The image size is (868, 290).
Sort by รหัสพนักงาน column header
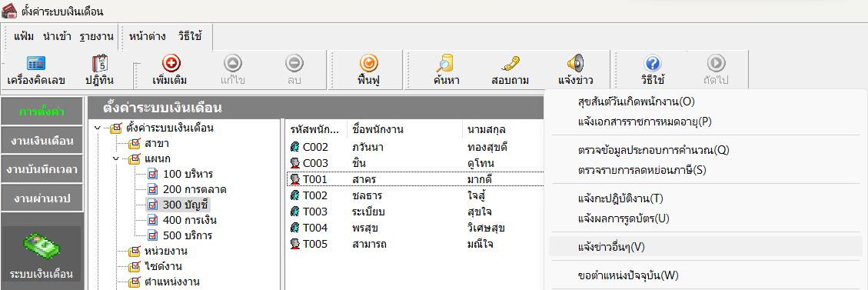click(316, 130)
